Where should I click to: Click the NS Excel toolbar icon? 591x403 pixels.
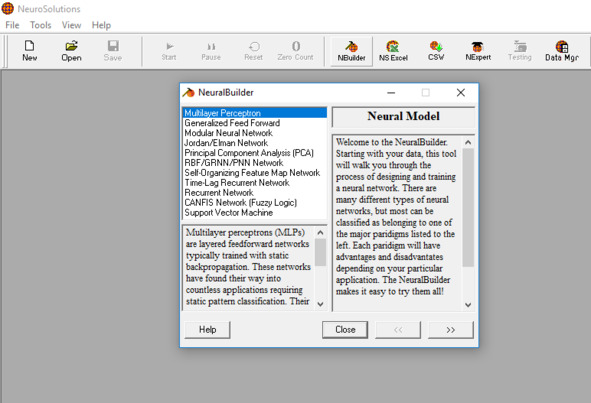tap(393, 51)
